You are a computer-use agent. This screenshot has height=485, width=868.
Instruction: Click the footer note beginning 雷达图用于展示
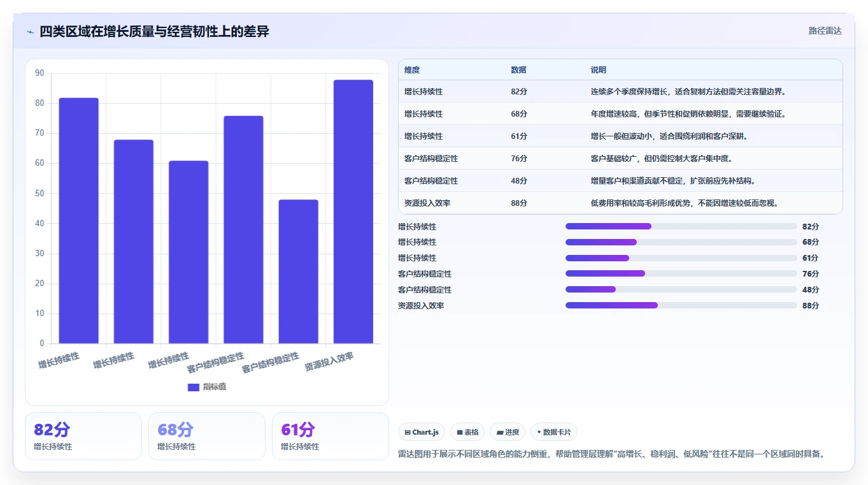(x=613, y=454)
